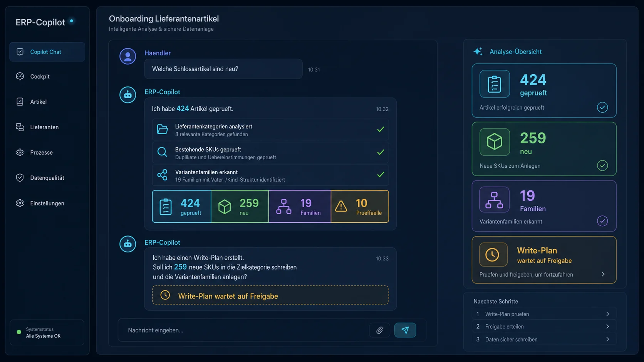Click the circled check on Variantenfamilien erkannt card

(602, 221)
